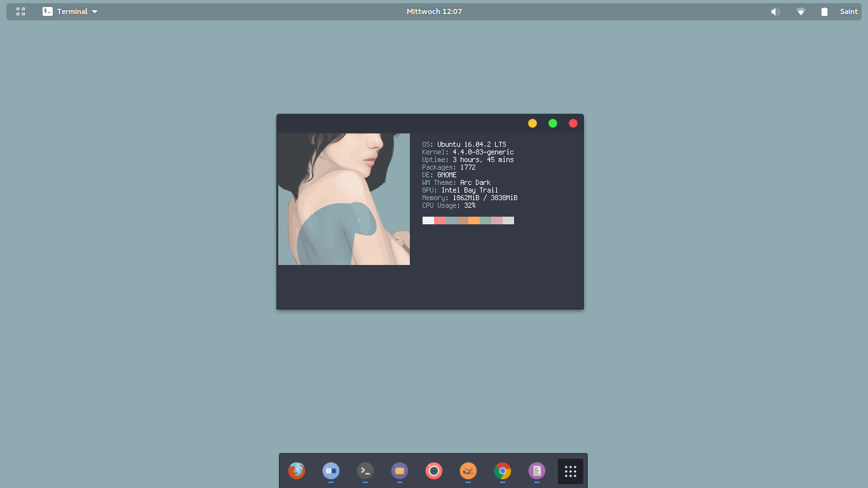Launch Firefox from the dock

point(297,471)
